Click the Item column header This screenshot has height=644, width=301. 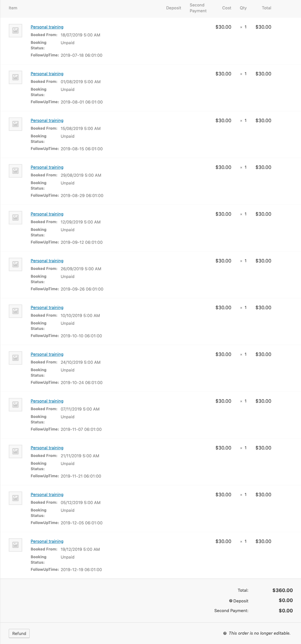[x=13, y=8]
